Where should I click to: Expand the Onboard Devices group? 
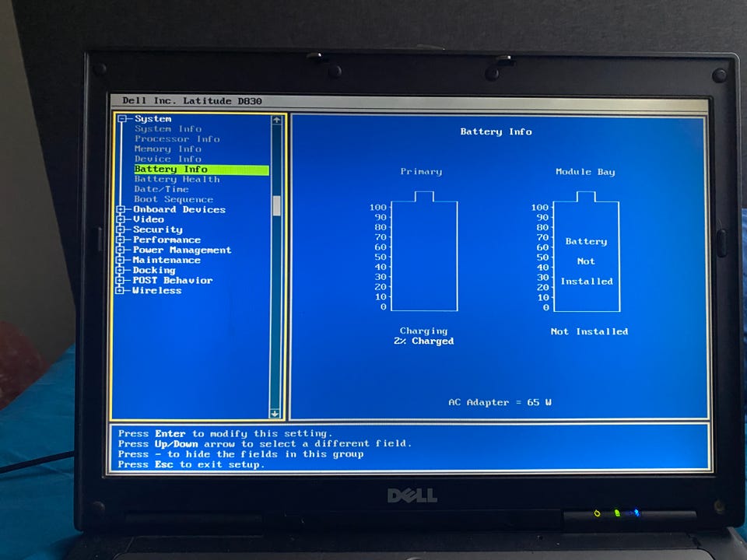coord(121,209)
